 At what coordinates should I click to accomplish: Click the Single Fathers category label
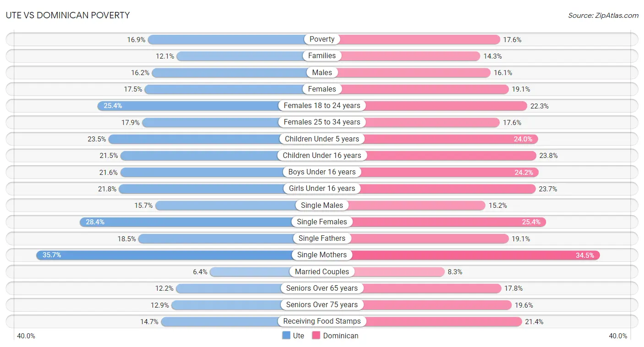pos(322,238)
